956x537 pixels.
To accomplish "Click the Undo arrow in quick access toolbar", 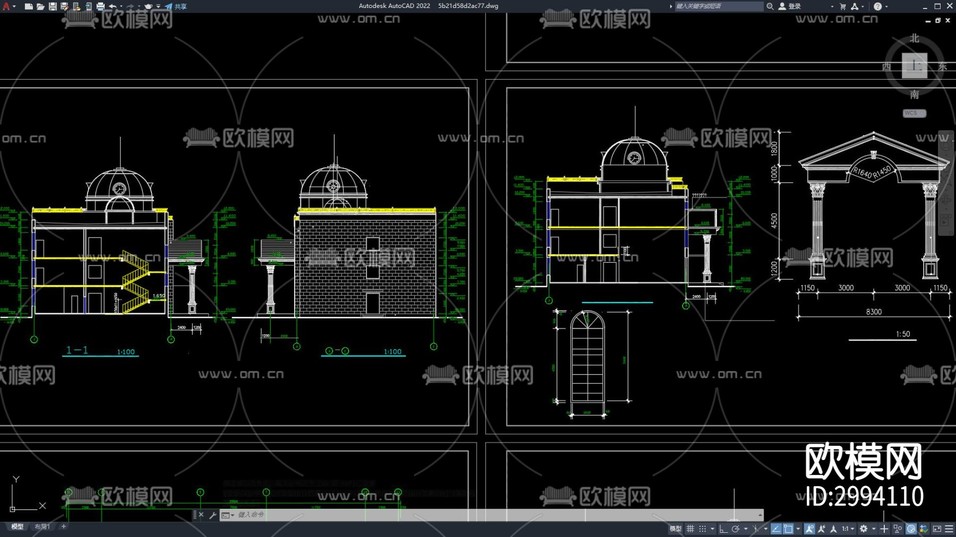I will point(112,6).
